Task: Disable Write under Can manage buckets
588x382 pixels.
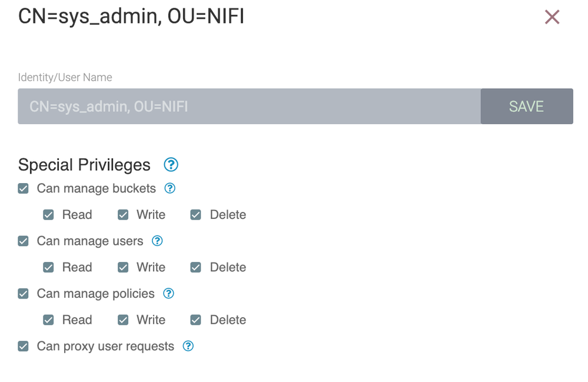Action: pyautogui.click(x=123, y=214)
